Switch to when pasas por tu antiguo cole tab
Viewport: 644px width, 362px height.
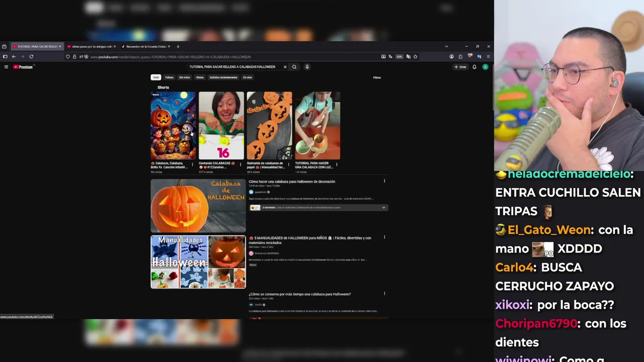[92, 46]
